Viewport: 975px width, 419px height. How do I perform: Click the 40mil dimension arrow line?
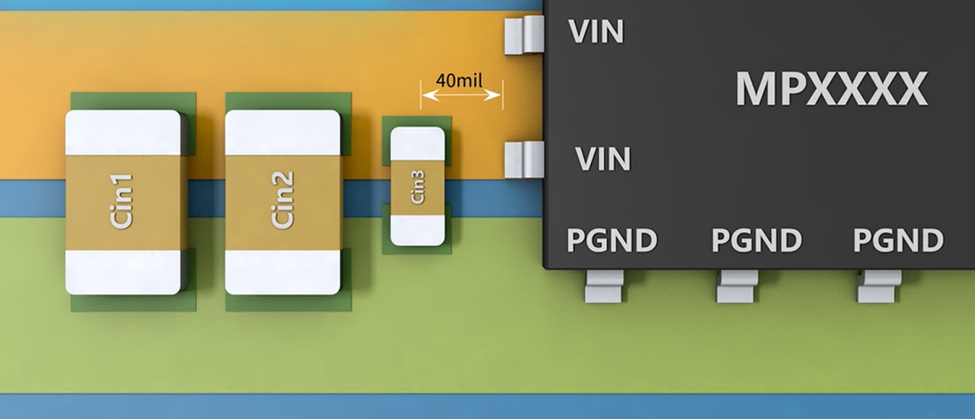(461, 95)
